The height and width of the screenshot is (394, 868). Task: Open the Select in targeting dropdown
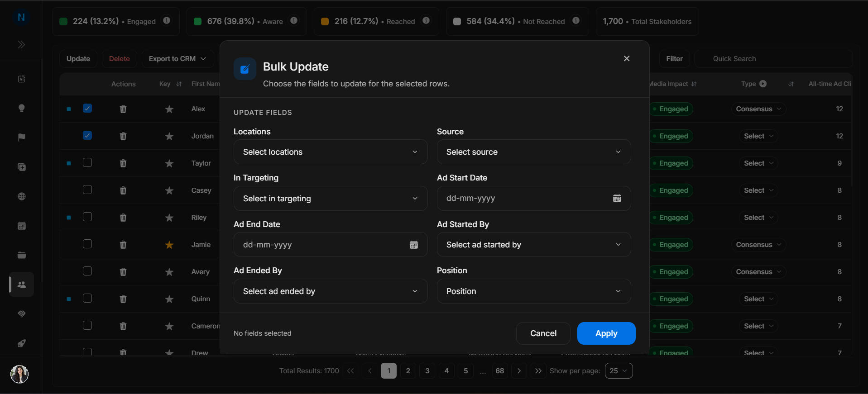tap(331, 199)
